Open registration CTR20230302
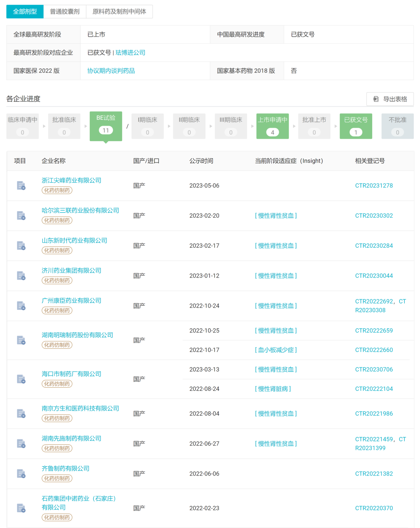The image size is (420, 528). point(374,215)
